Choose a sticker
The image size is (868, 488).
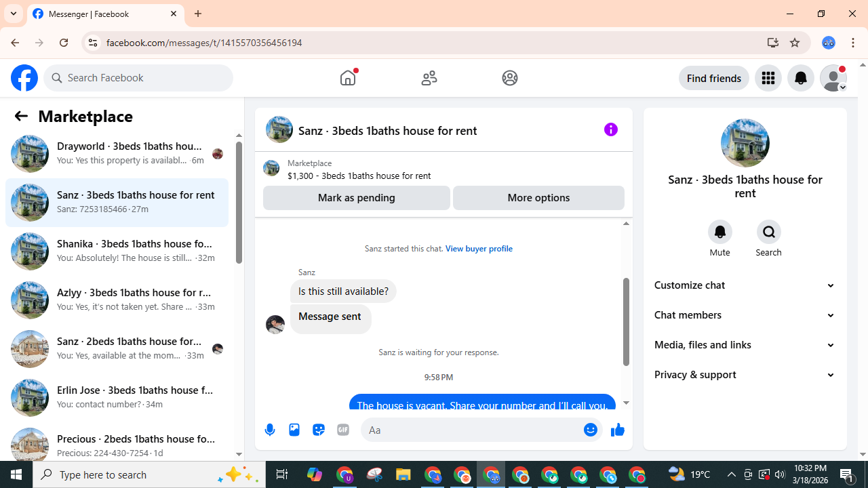coord(319,430)
